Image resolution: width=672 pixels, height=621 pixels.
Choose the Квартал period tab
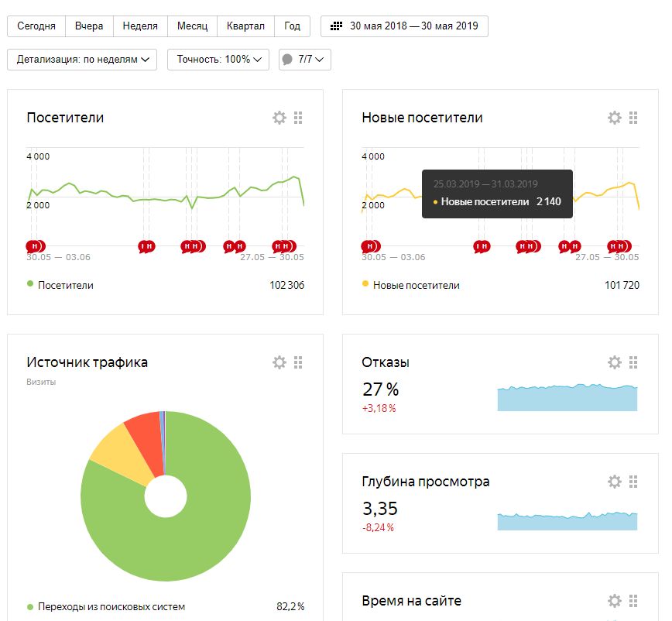245,26
